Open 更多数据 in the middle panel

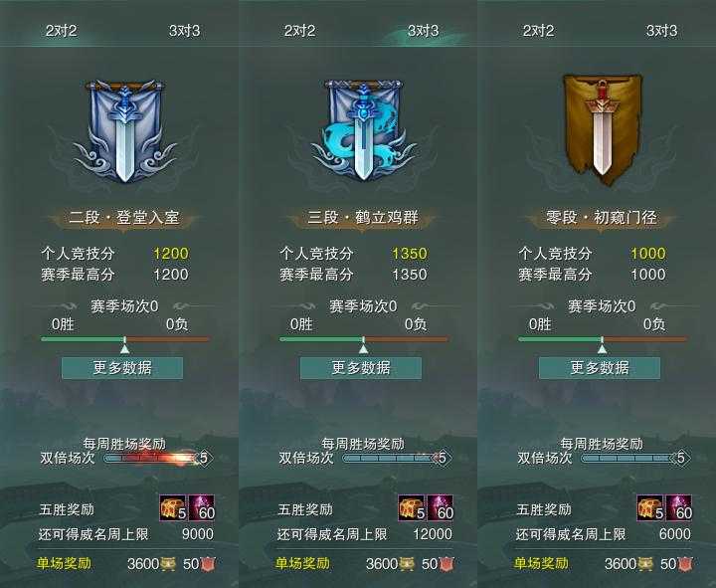click(x=361, y=368)
